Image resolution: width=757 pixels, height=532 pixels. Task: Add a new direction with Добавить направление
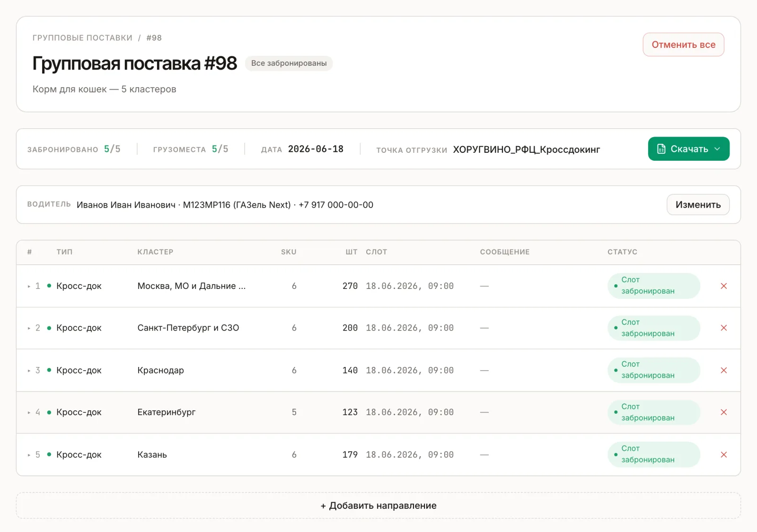(378, 506)
